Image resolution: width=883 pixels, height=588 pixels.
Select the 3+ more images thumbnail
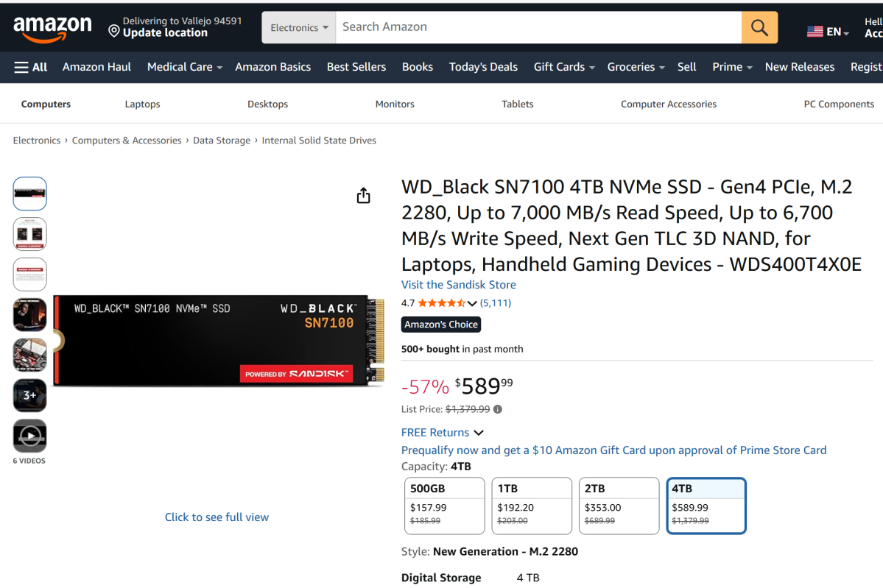(30, 395)
